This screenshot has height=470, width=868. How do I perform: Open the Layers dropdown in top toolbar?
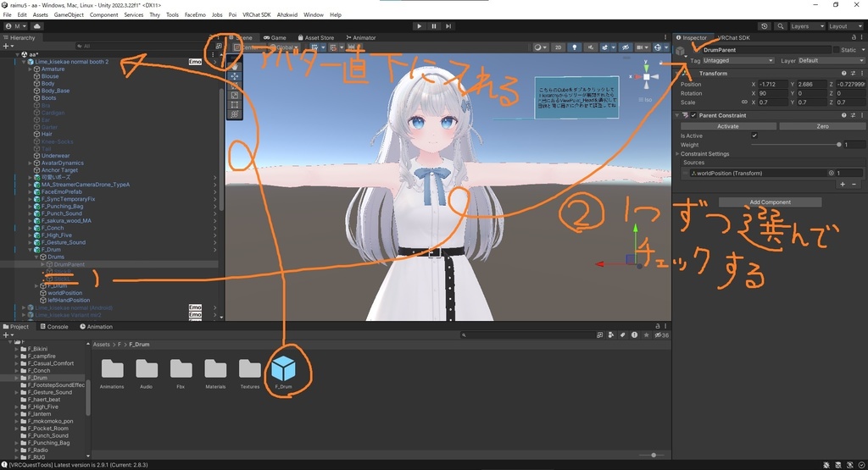tap(807, 26)
